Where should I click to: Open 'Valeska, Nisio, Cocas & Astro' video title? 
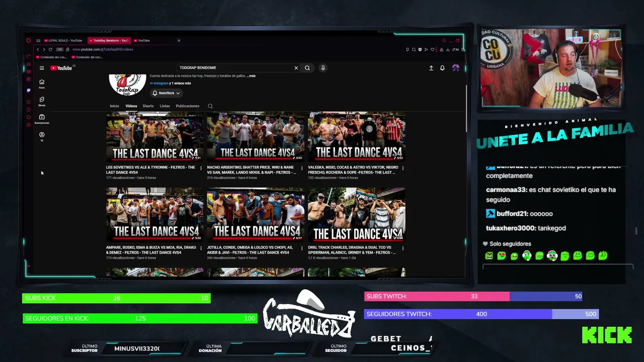pyautogui.click(x=353, y=170)
